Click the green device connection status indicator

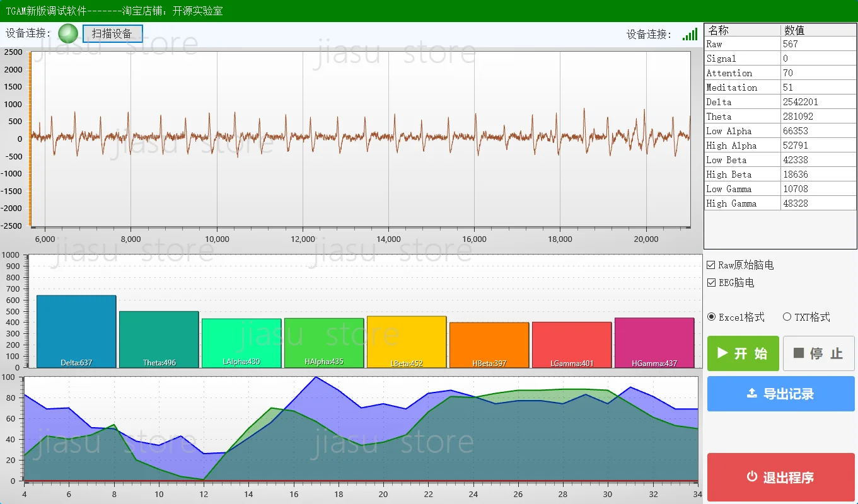click(x=68, y=34)
